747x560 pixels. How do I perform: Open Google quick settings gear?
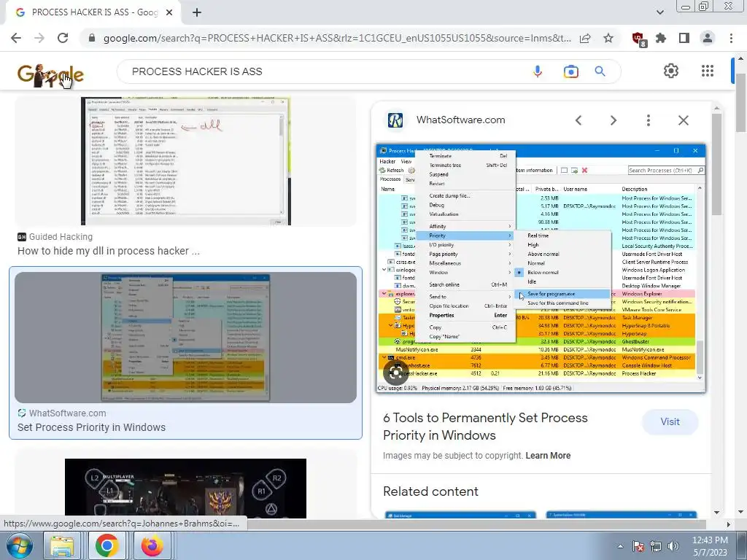tap(671, 71)
